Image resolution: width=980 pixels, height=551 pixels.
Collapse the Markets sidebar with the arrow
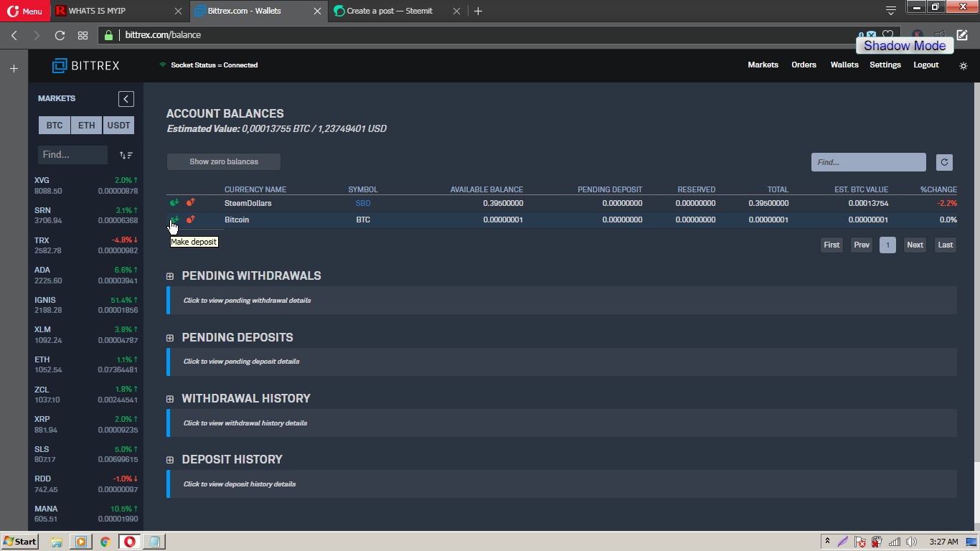point(126,99)
